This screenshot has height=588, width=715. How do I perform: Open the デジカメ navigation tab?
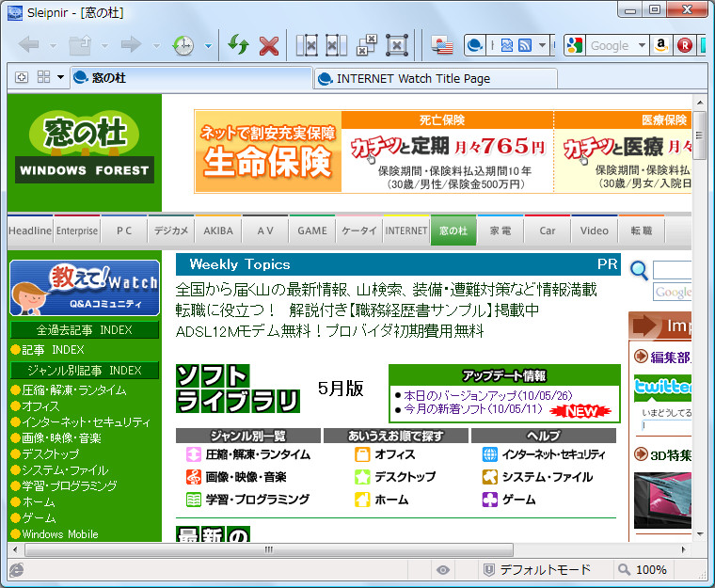click(x=171, y=230)
